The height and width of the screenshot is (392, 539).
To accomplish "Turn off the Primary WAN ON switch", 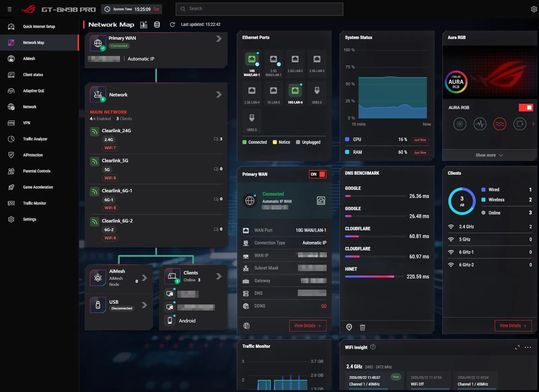I will point(318,174).
